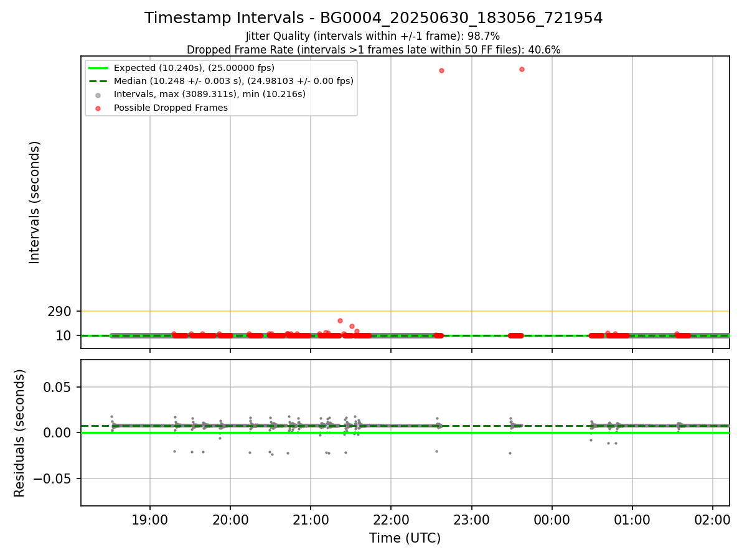The height and width of the screenshot is (560, 747).
Task: Click the red outlier point after 23:30
Action: pos(522,69)
